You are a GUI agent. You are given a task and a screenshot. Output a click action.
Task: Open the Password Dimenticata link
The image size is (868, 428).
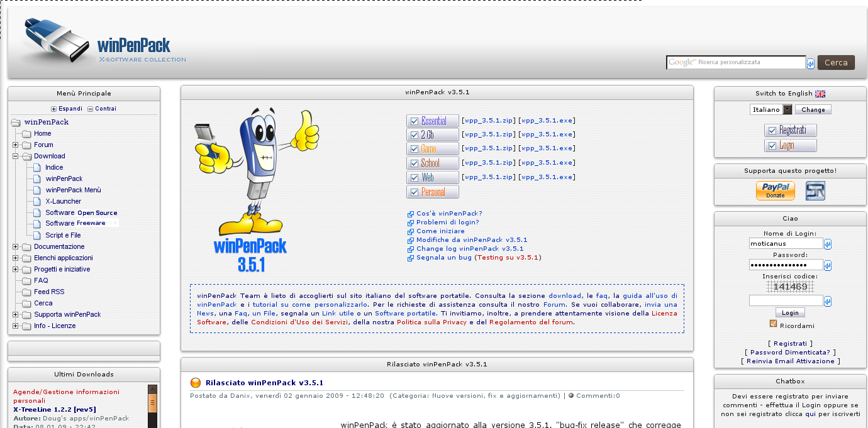[790, 353]
